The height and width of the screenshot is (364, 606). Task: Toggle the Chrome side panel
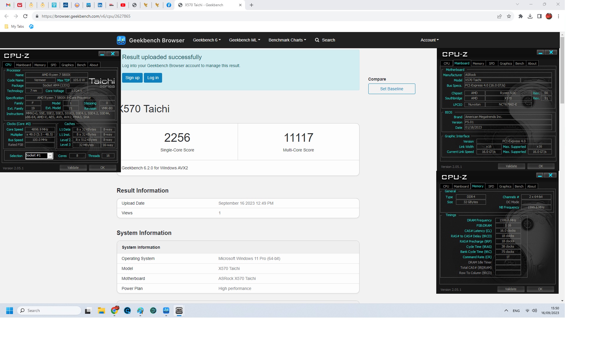click(540, 16)
